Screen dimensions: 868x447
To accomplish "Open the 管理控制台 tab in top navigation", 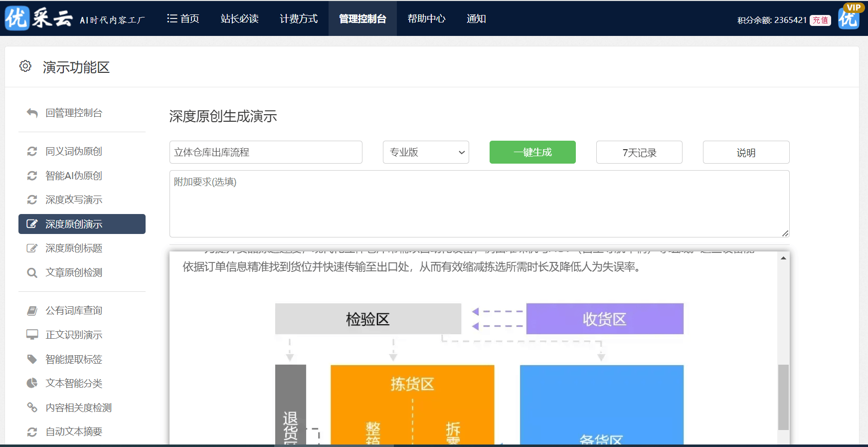I will 362,19.
